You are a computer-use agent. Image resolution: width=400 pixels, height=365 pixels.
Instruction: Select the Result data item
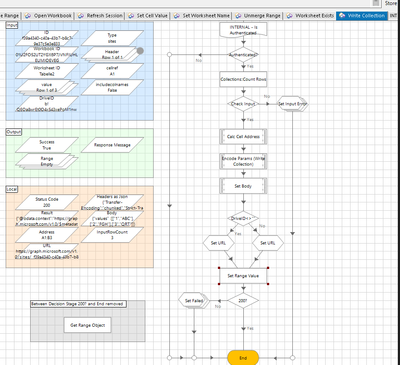pos(47,218)
